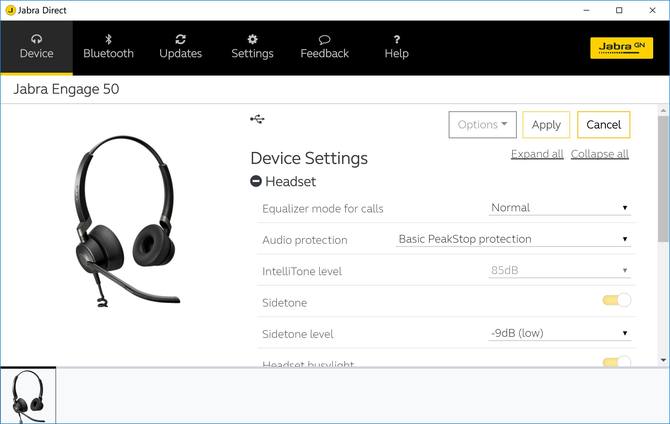Cancel the device setting changes
The height and width of the screenshot is (424, 670).
click(x=603, y=124)
